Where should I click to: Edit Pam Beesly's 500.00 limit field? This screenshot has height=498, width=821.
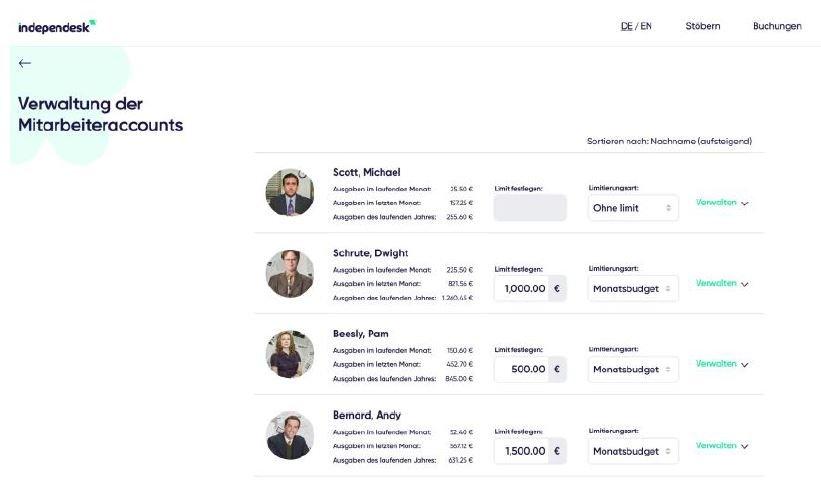pos(522,370)
